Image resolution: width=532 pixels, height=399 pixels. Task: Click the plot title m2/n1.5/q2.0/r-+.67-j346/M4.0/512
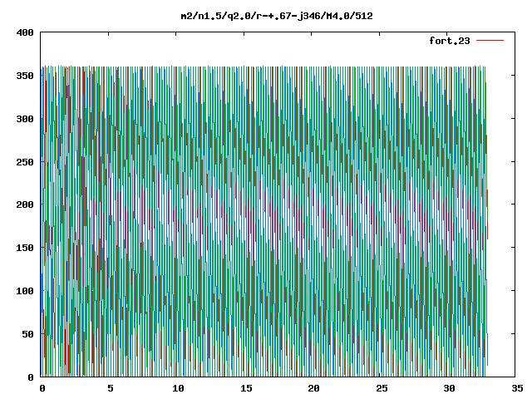coord(277,16)
